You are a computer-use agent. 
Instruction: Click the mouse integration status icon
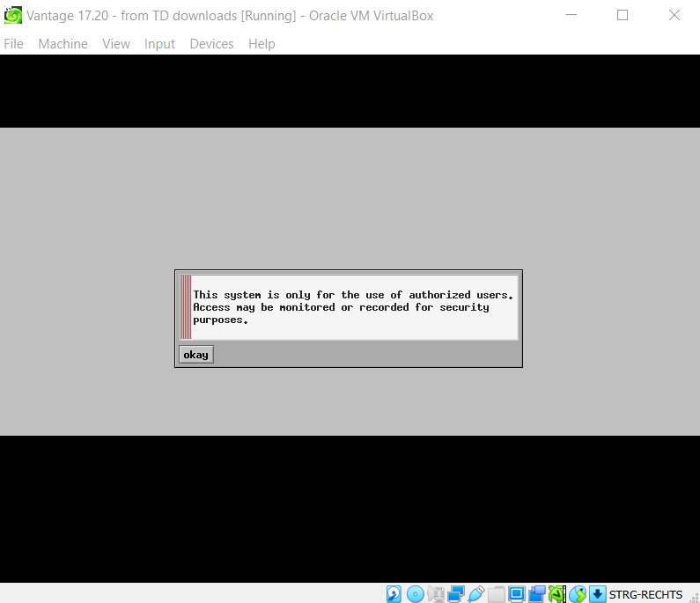pos(578,594)
